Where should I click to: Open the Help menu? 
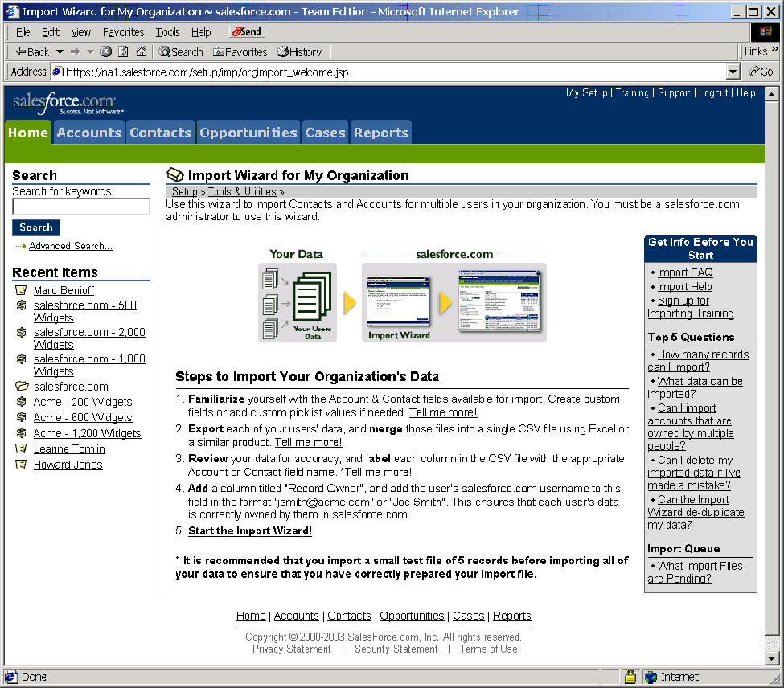point(201,32)
